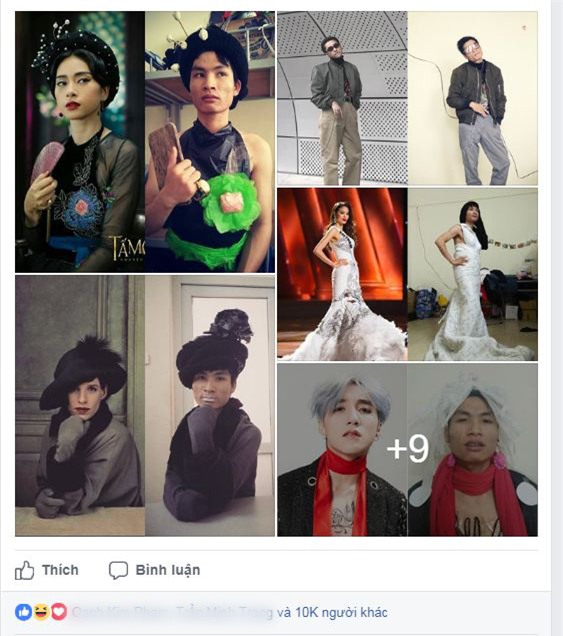Image resolution: width=563 pixels, height=636 pixels.
Task: Click the Bình luận text button
Action: click(168, 570)
